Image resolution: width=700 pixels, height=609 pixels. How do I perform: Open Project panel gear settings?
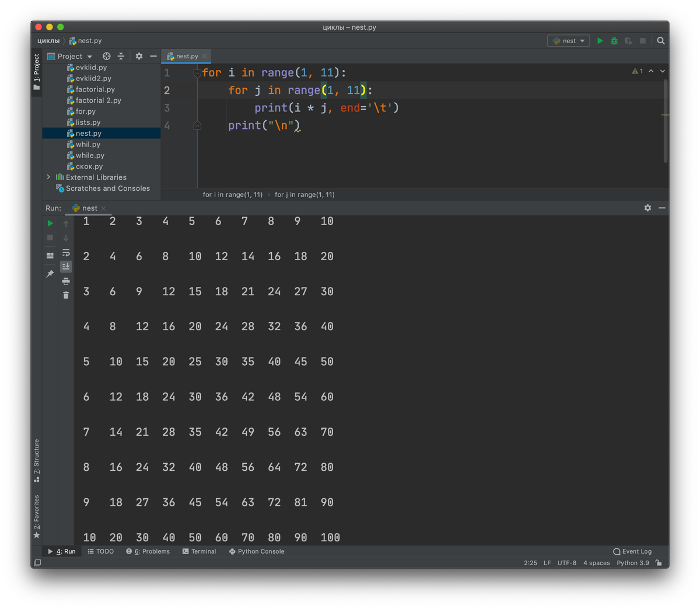tap(139, 57)
